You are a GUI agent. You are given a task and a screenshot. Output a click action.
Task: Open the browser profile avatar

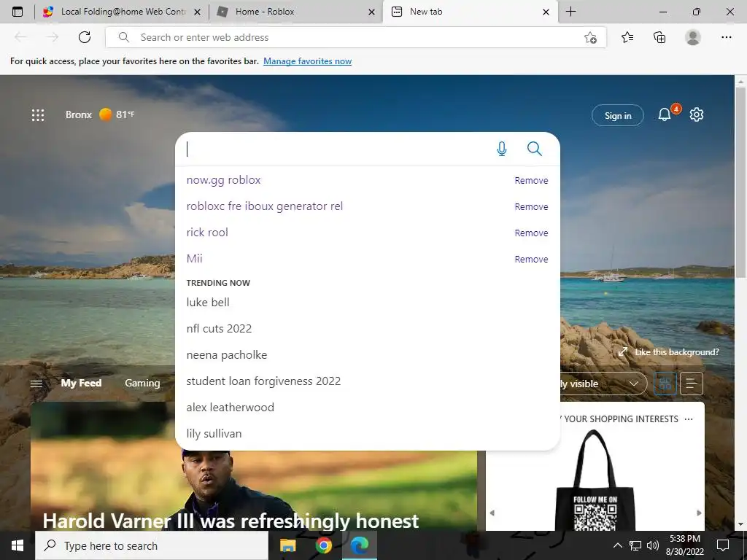(x=693, y=37)
